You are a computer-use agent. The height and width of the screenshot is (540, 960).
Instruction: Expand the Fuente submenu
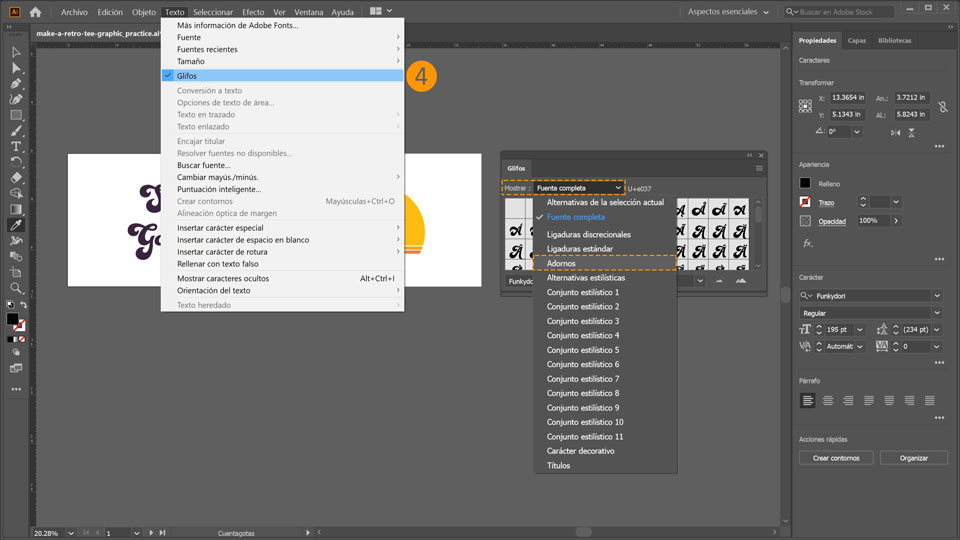282,37
